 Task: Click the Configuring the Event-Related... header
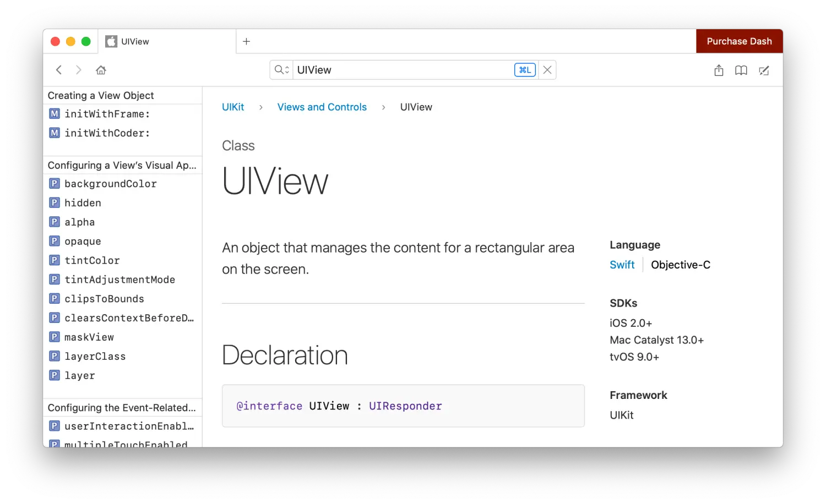[122, 408]
